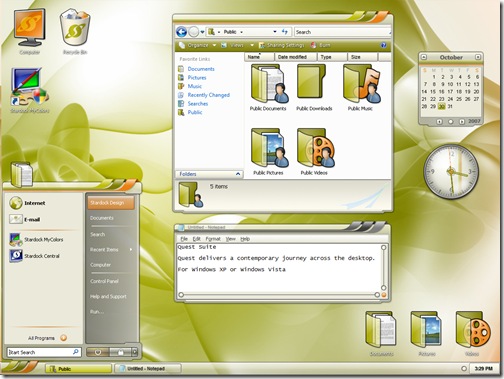This screenshot has height=379, width=504.
Task: Click Notepad horizontal scrollbar left button
Action: point(181,295)
